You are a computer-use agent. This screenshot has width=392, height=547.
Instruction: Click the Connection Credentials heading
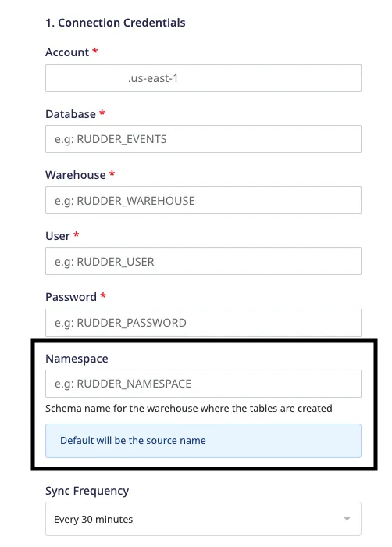tap(116, 23)
